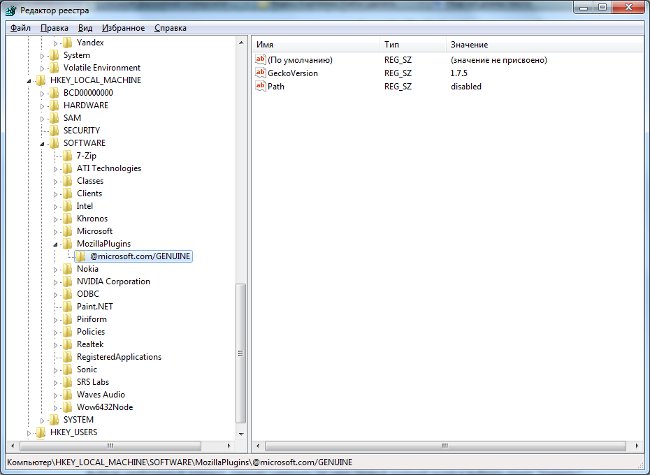Collapse the HKEY_LOCAL_MACHINE tree node

pyautogui.click(x=29, y=81)
